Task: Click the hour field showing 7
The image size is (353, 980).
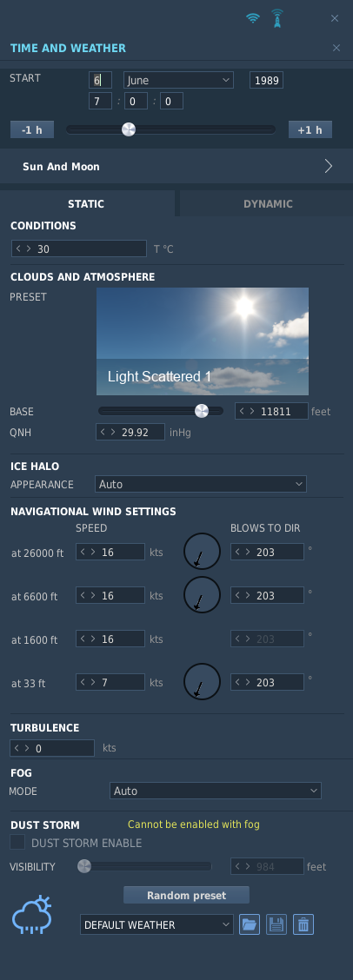Action: [100, 101]
